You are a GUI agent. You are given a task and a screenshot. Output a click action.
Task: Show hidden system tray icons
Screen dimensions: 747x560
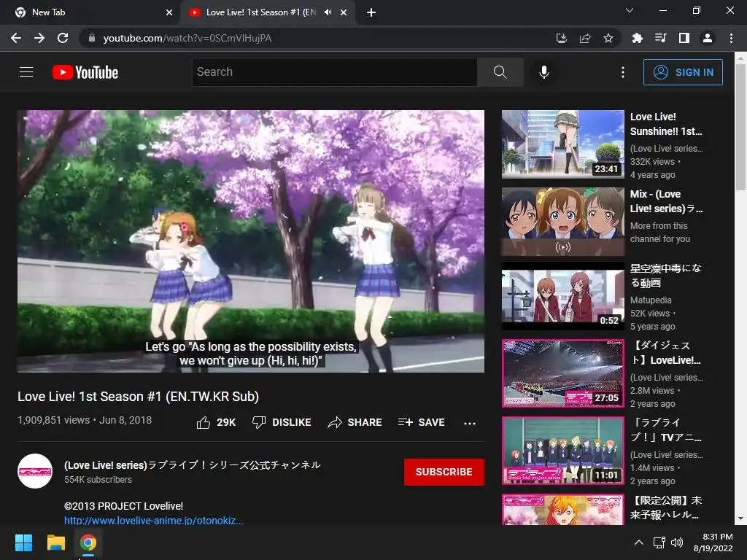pyautogui.click(x=639, y=542)
